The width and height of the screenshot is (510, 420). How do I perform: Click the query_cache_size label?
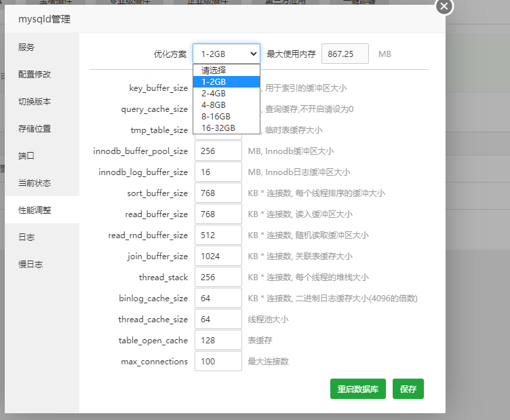[155, 109]
